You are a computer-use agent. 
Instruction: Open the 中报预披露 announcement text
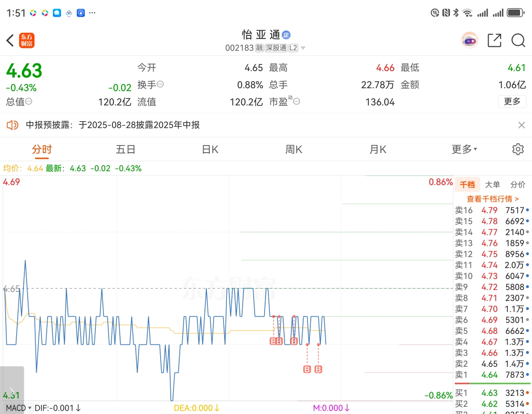click(113, 125)
